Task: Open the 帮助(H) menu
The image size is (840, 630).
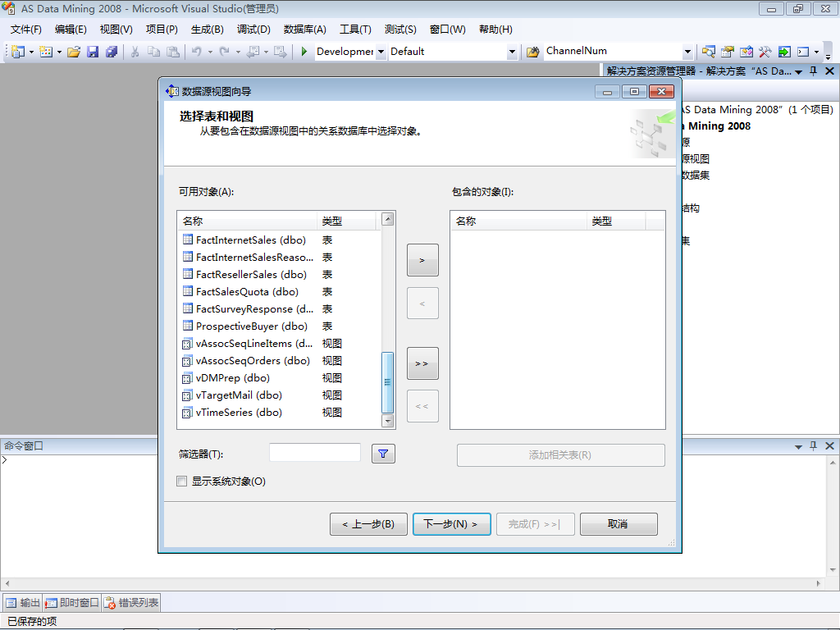Action: 495,30
